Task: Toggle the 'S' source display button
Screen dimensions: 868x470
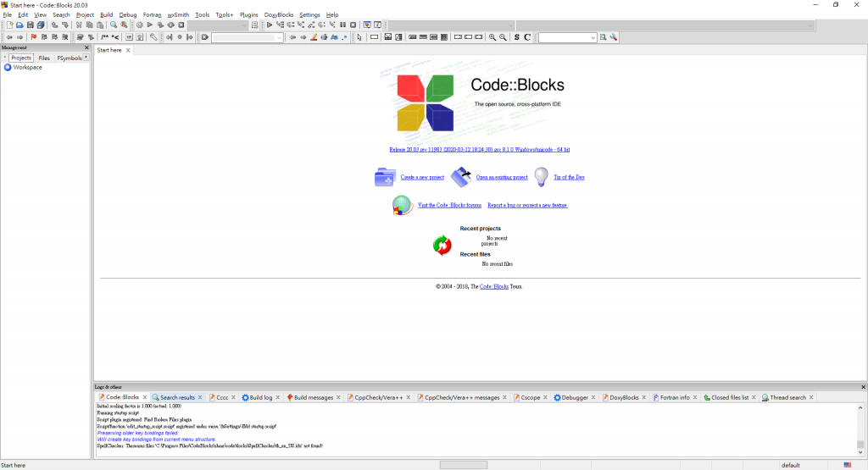Action: tap(516, 37)
